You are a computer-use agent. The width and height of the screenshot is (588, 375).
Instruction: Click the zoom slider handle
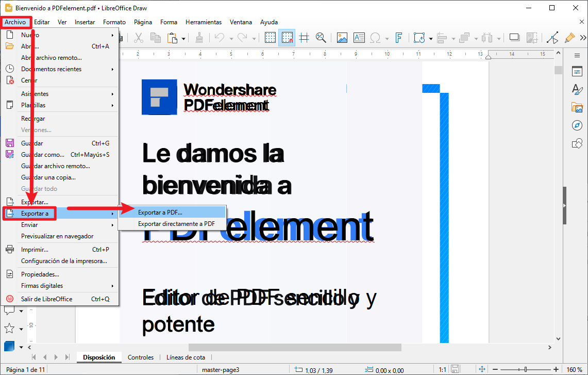tap(526, 370)
